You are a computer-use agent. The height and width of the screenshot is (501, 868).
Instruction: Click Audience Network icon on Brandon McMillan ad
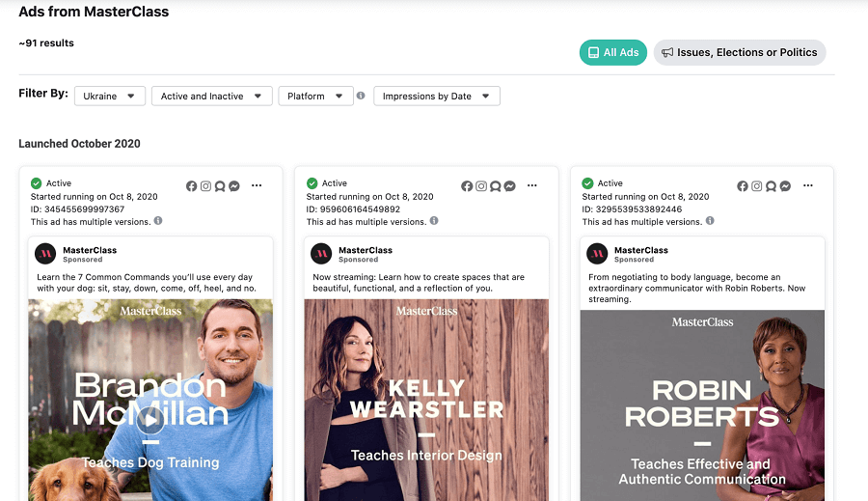(x=220, y=186)
